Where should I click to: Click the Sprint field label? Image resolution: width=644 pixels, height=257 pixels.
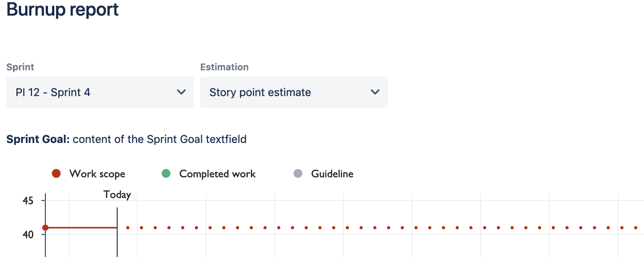(20, 67)
